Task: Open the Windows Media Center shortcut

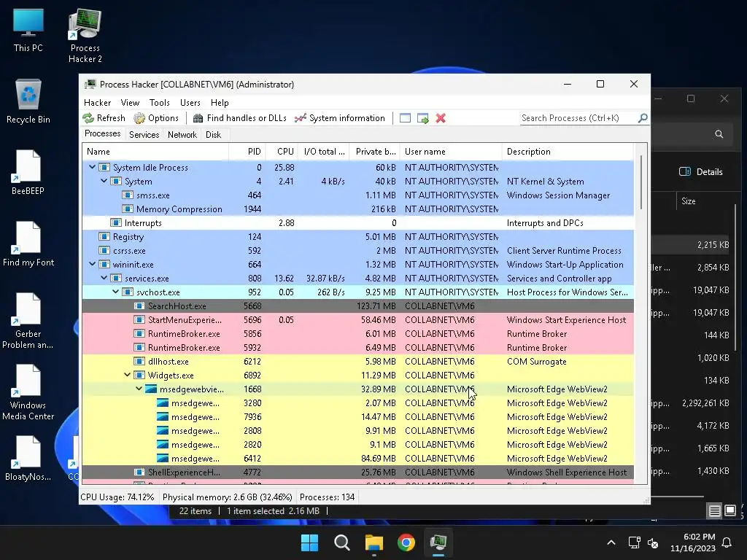Action: tap(28, 393)
